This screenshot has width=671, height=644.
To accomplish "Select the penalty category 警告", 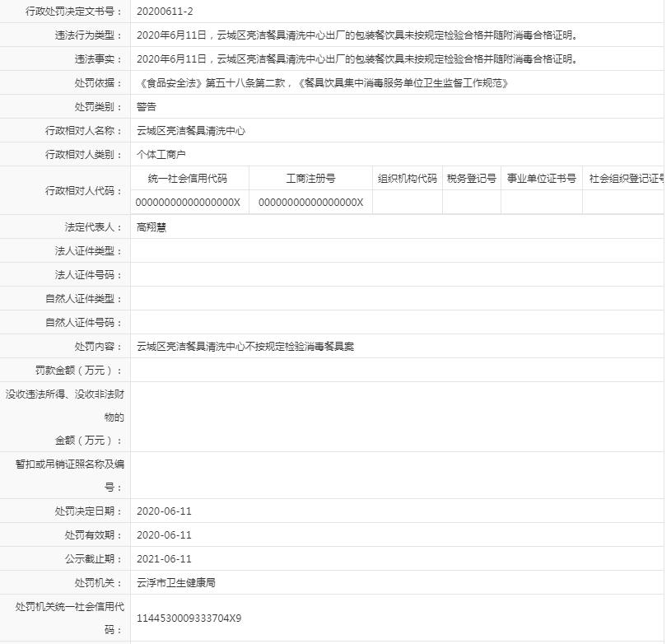I will pyautogui.click(x=148, y=106).
